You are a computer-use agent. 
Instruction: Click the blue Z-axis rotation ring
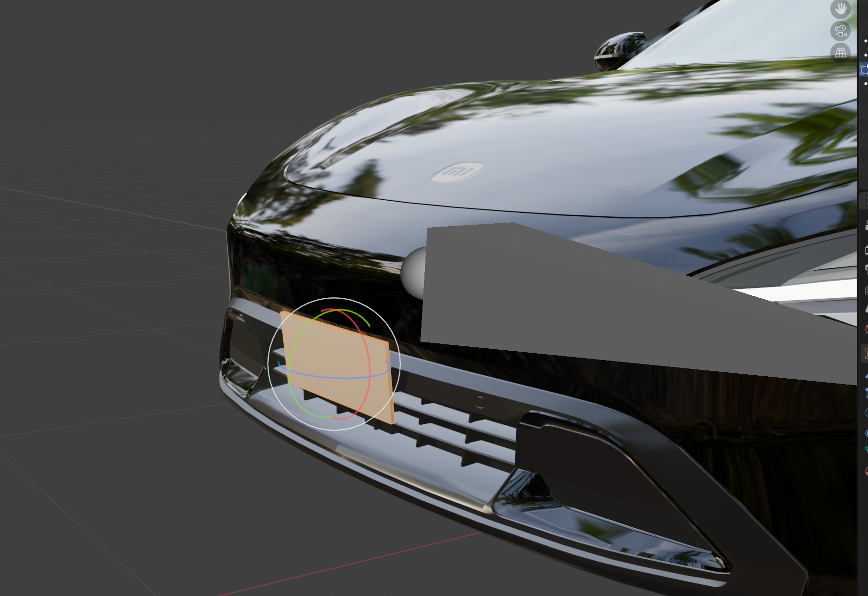click(334, 377)
